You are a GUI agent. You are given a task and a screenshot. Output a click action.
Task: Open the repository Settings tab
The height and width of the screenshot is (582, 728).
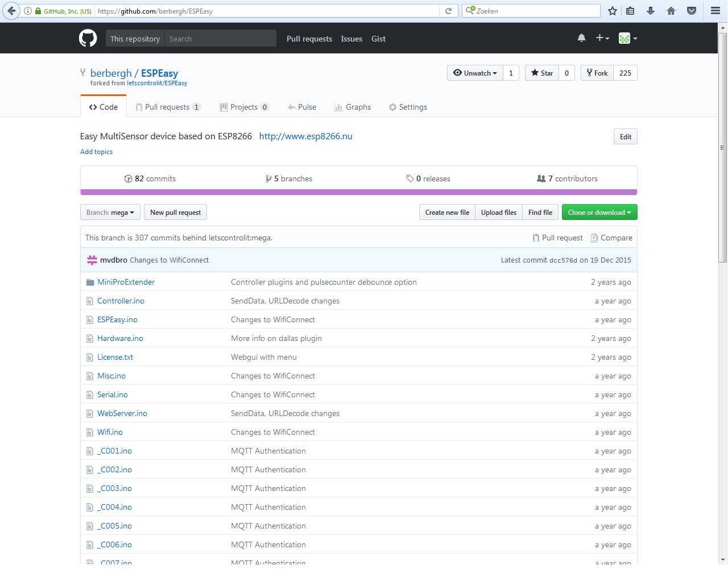click(408, 107)
